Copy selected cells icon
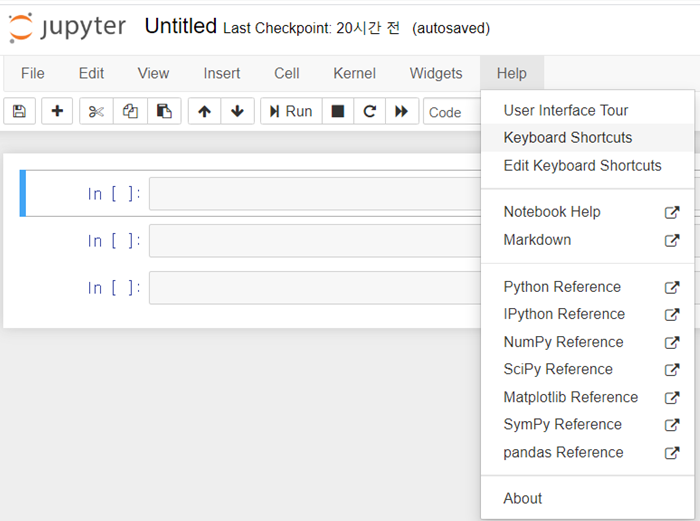The image size is (700, 521). (x=130, y=111)
